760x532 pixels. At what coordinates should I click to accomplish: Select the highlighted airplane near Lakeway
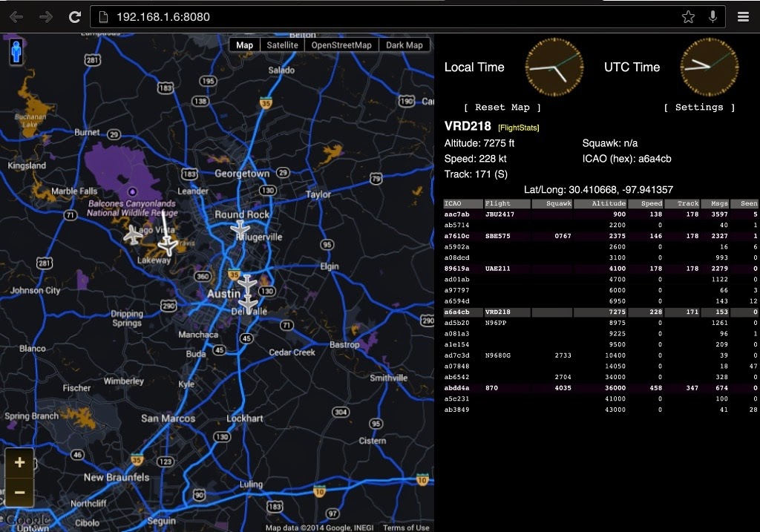click(x=168, y=245)
